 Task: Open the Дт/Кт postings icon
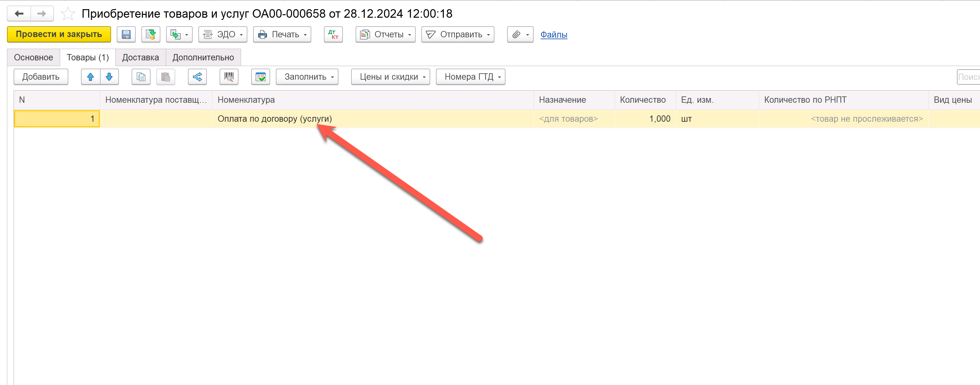tap(333, 34)
